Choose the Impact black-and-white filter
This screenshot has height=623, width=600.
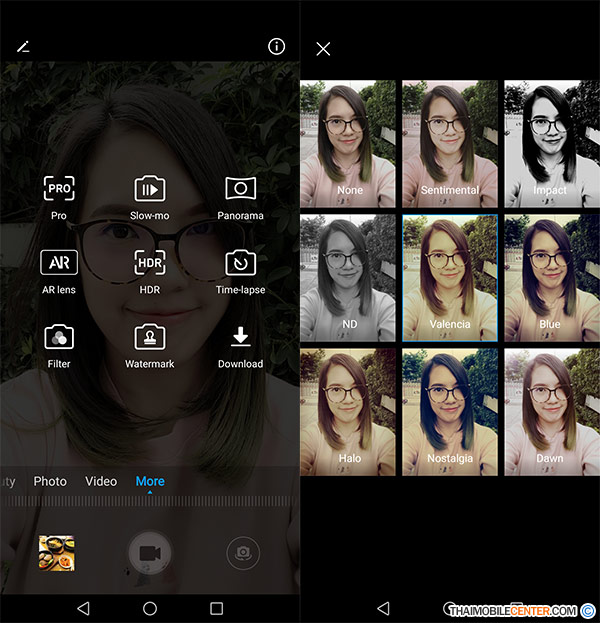pyautogui.click(x=550, y=143)
